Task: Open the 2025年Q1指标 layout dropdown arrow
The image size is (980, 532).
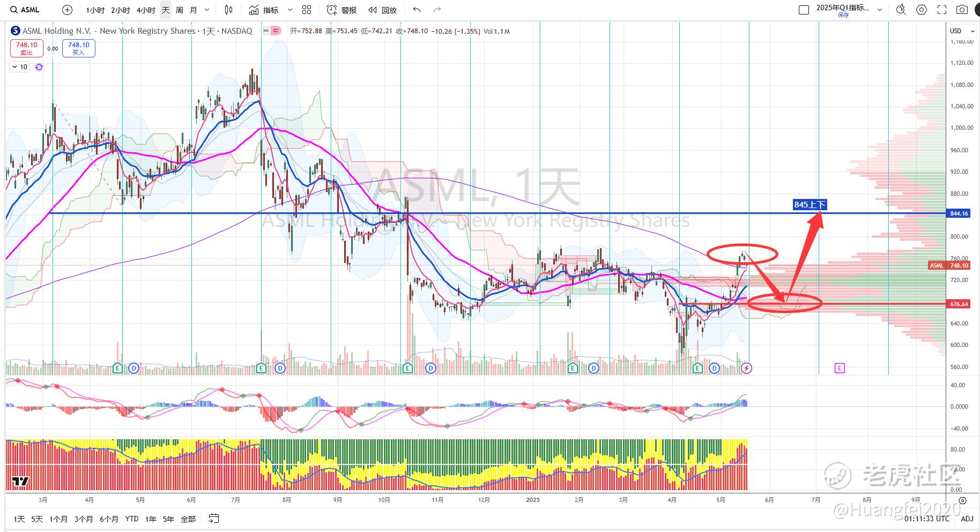Action: [x=879, y=10]
